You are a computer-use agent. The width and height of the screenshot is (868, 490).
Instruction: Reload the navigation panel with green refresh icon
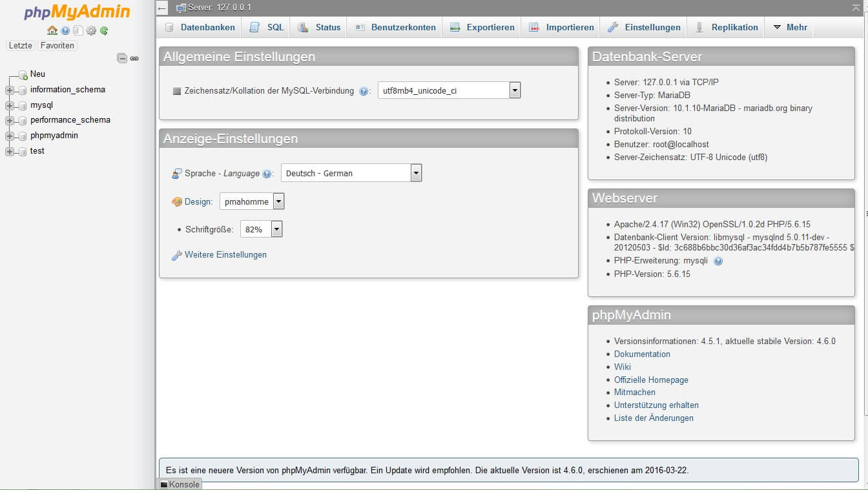(x=104, y=30)
